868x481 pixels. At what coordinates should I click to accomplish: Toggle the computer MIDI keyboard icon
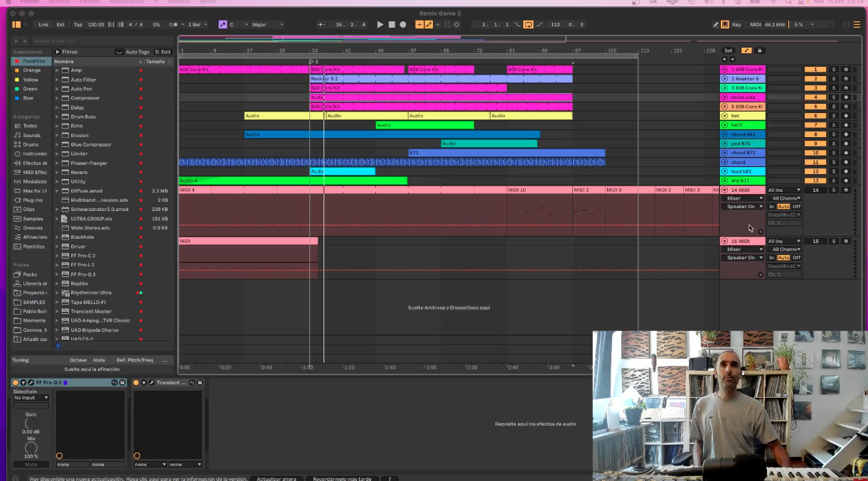724,25
